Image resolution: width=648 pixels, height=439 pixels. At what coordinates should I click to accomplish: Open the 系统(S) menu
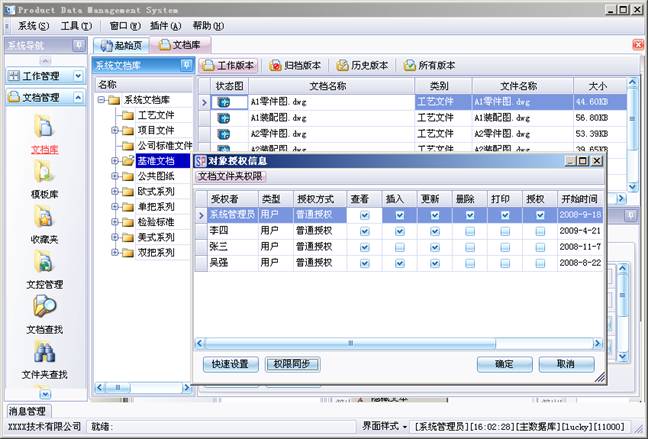click(x=33, y=26)
